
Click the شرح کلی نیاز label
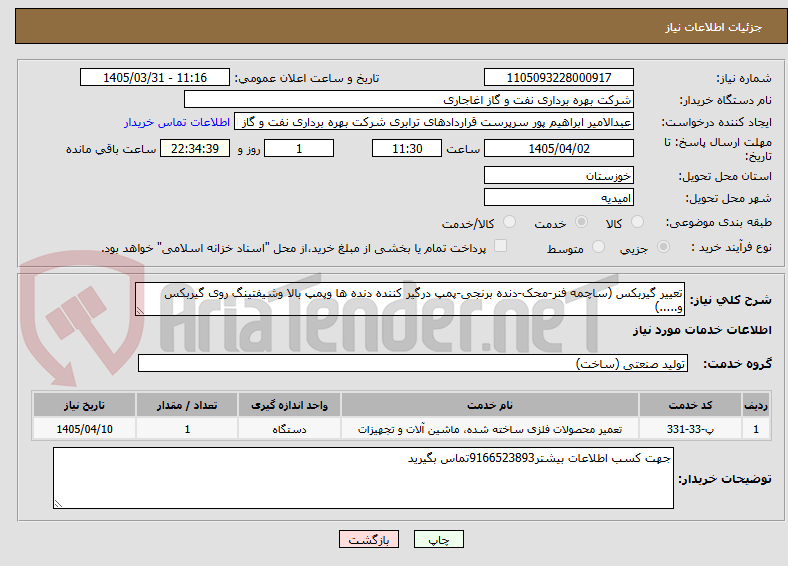pos(731,300)
